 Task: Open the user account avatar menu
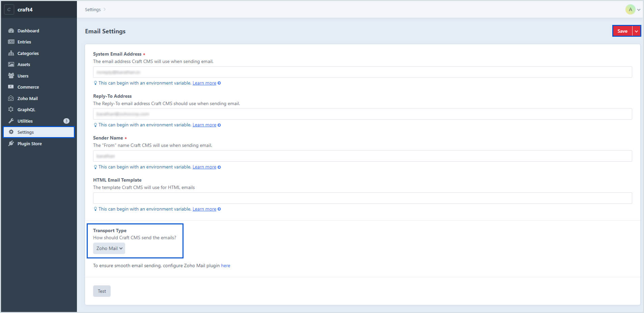coord(630,9)
